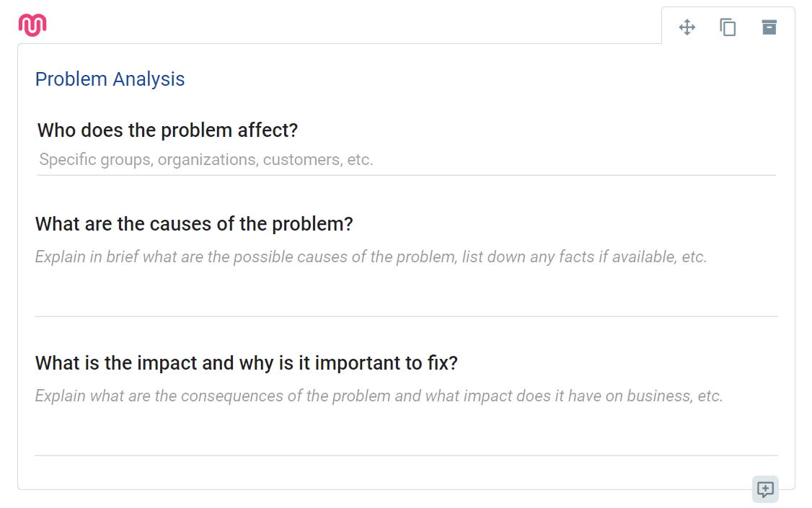Select the 'What is the impact' heading text
The image size is (812, 508).
[x=246, y=363]
